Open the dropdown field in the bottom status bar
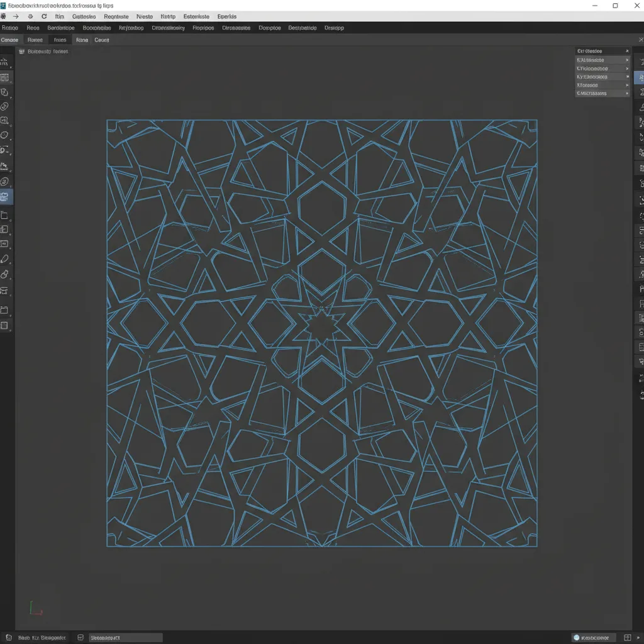Image resolution: width=644 pixels, height=644 pixels. [126, 637]
